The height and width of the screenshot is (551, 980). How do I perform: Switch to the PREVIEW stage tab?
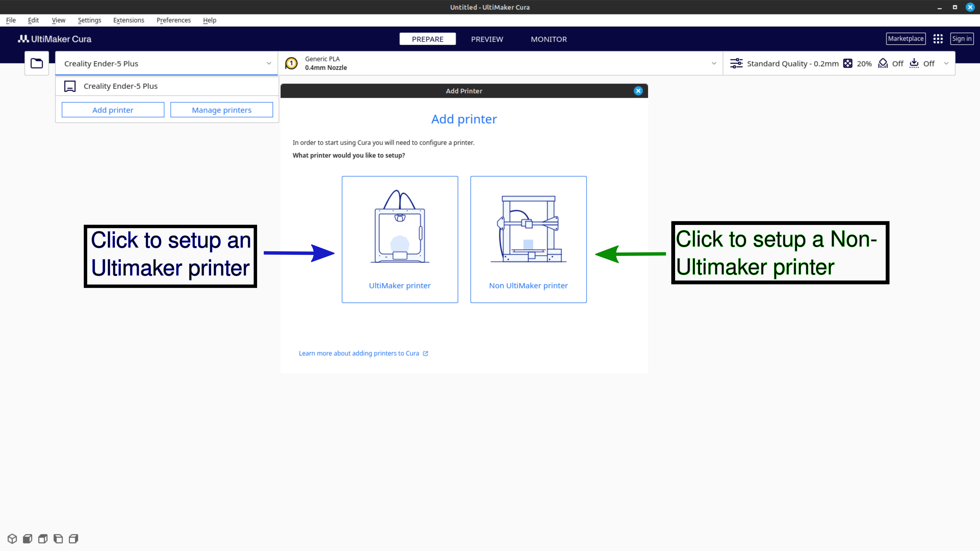pos(487,39)
